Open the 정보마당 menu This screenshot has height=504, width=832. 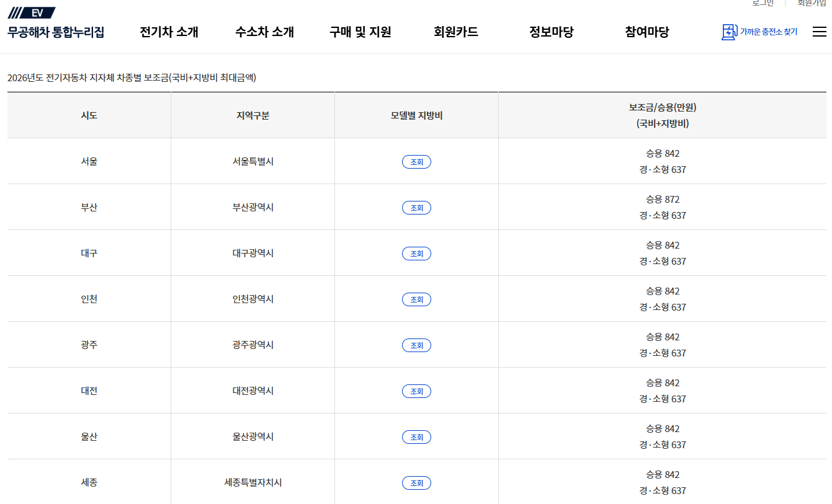tap(549, 32)
